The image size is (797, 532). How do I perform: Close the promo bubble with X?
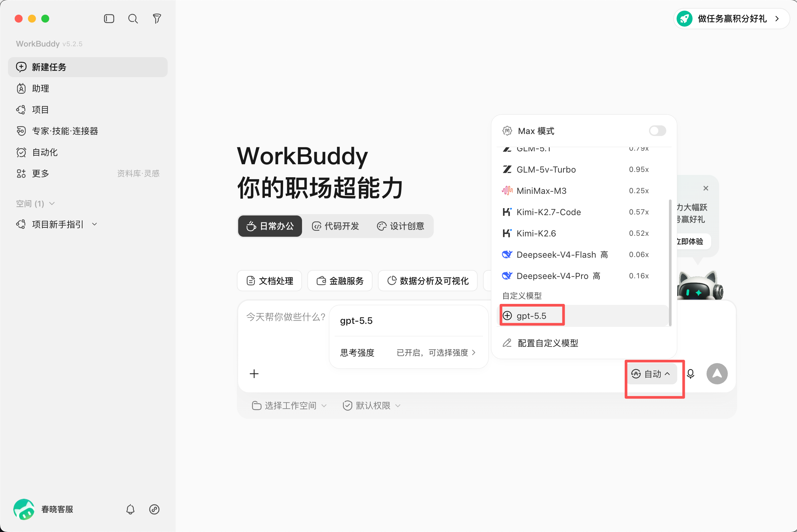(x=706, y=188)
